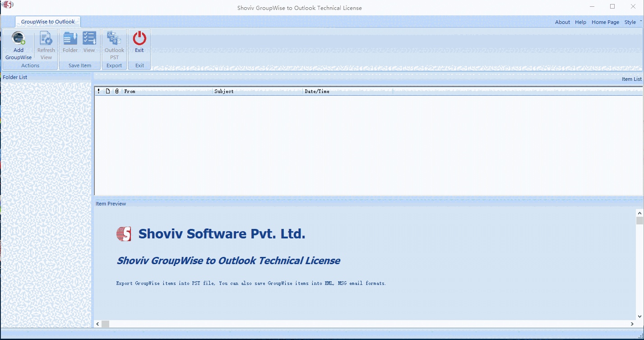The height and width of the screenshot is (340, 644).
Task: Sort items by the From column
Action: pos(167,91)
